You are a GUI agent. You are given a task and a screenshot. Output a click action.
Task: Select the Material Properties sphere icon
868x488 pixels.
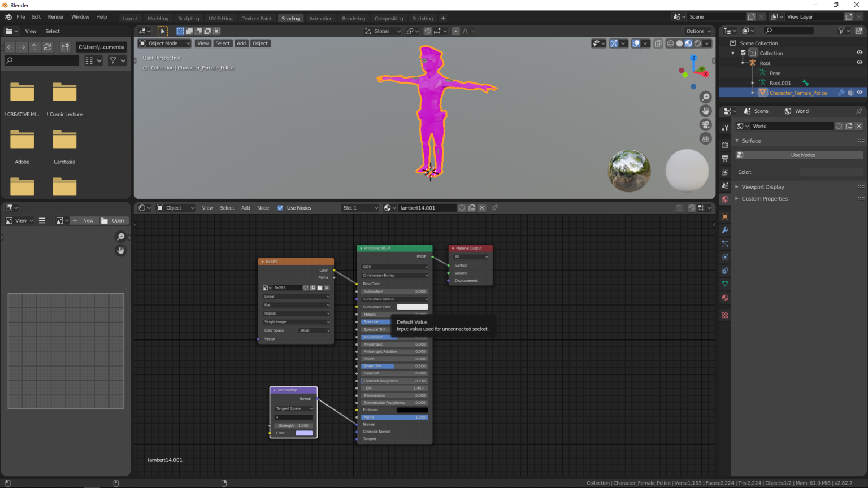point(725,298)
